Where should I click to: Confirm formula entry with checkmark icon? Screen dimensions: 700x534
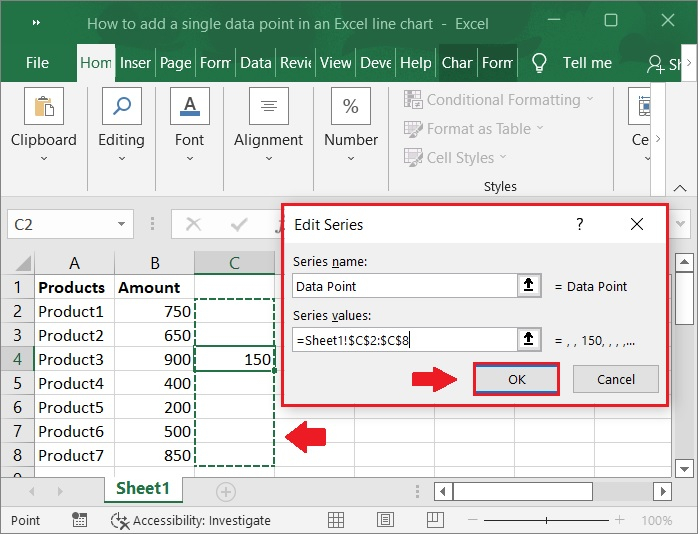pos(239,224)
